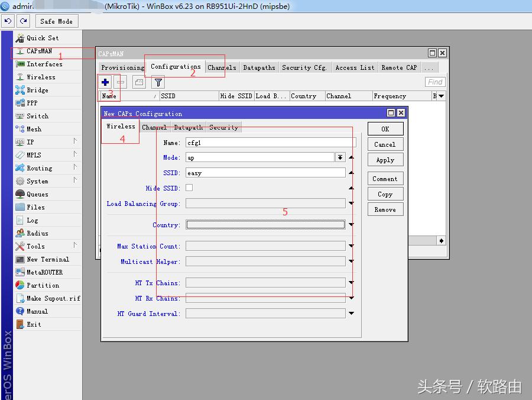The image size is (532, 400).
Task: Open Datapath tab in configuration dialog
Action: click(x=189, y=127)
